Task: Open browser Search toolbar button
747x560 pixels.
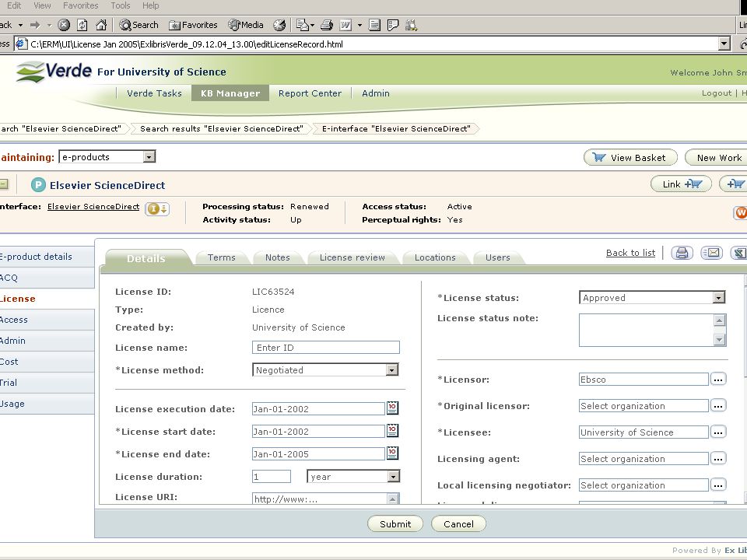Action: click(x=139, y=25)
